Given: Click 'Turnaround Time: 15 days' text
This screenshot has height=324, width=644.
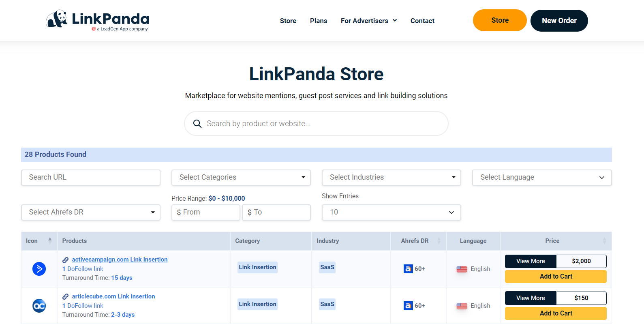Looking at the screenshot, I should [x=97, y=278].
